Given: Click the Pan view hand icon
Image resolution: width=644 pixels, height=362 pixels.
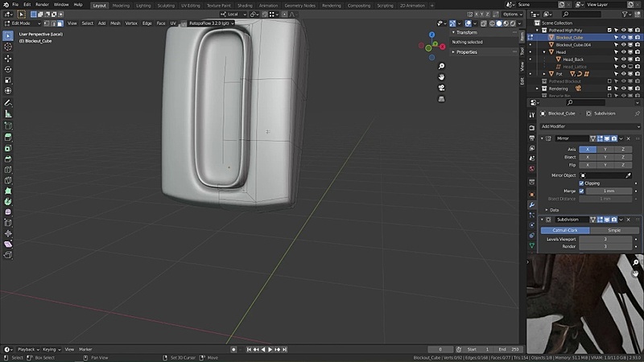Looking at the screenshot, I should point(441,77).
